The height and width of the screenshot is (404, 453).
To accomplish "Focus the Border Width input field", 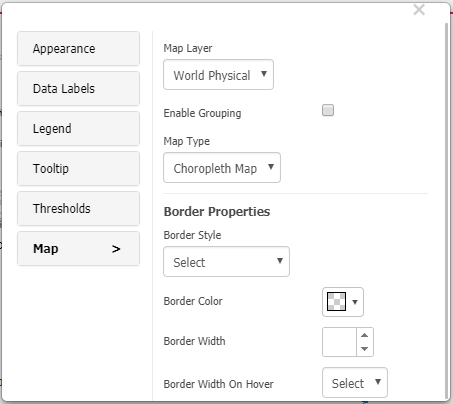I will click(339, 342).
